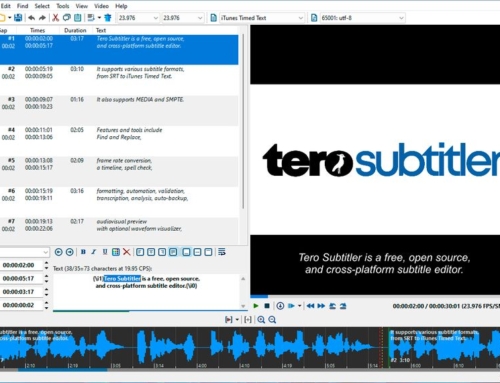
Task: Click the Paste clipboard icon
Action: pos(77,18)
